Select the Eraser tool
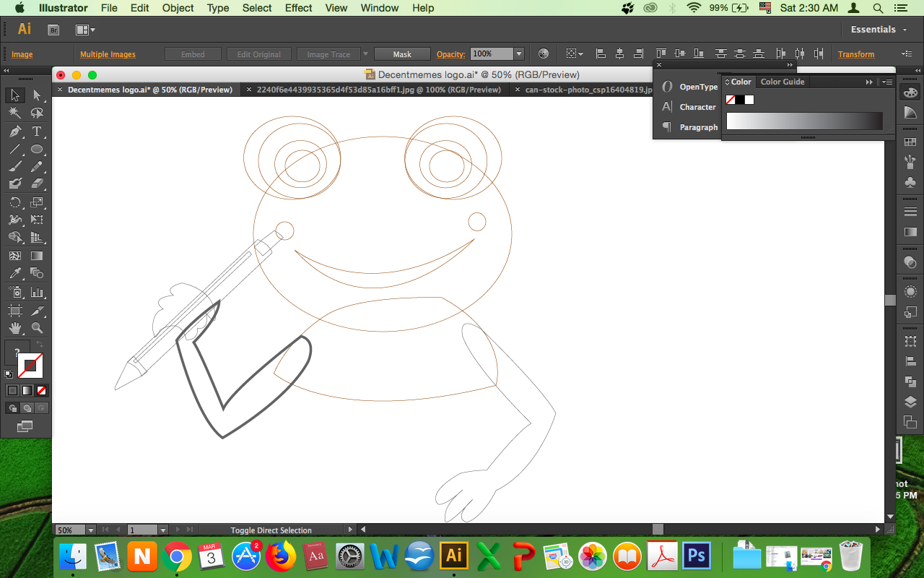 coord(37,184)
